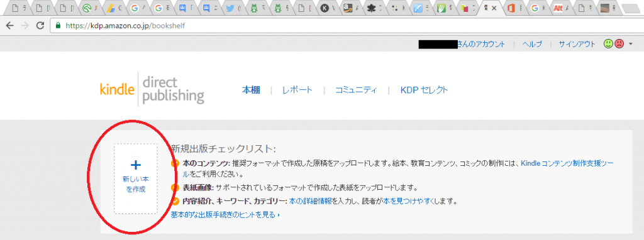
Task: Open さんのアカウント account link
Action: coord(481,45)
